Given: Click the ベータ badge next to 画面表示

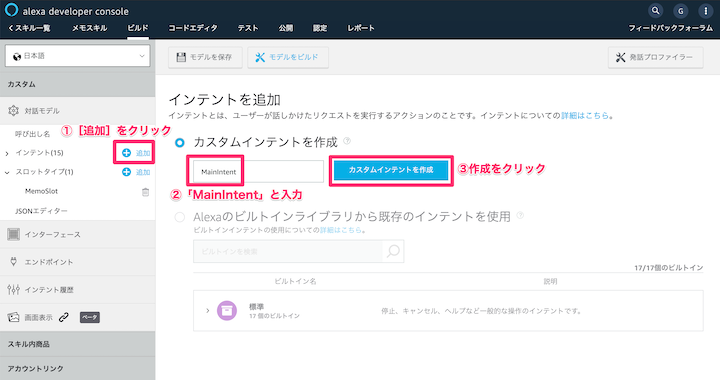Looking at the screenshot, I should pos(90,317).
